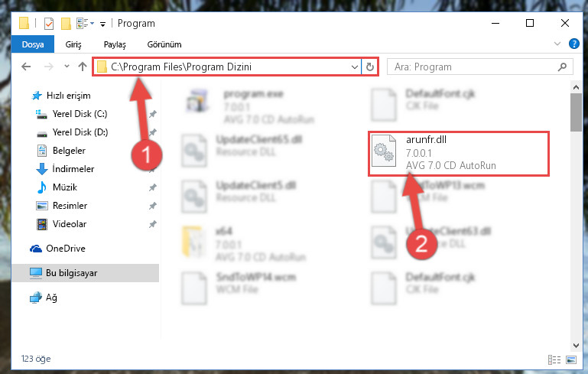This screenshot has height=374, width=588.
Task: Click the Ara: Program search field
Action: pos(474,67)
